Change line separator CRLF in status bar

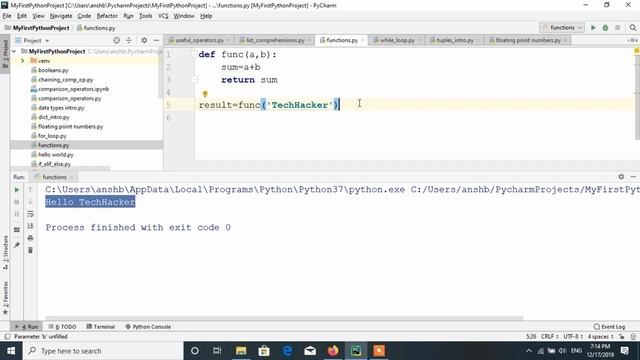tap(549, 337)
